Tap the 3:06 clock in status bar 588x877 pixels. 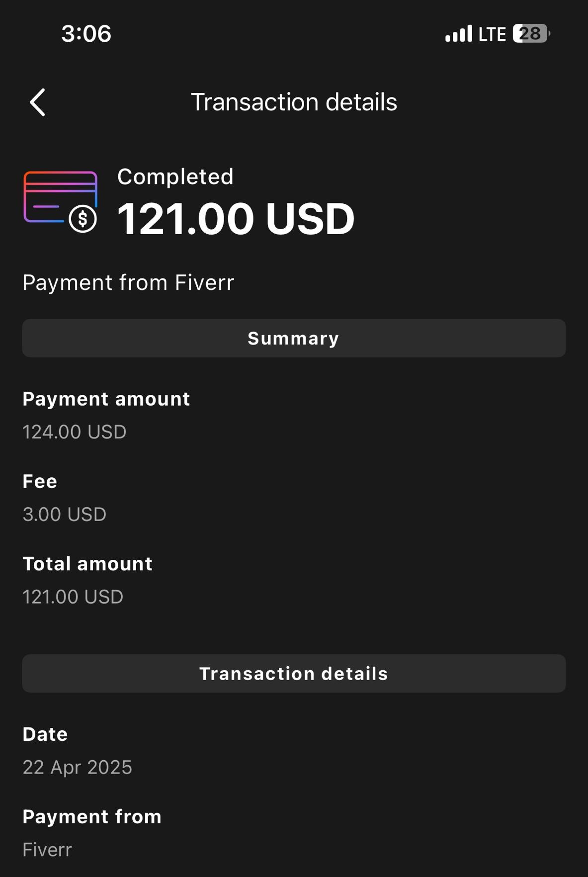pyautogui.click(x=86, y=34)
